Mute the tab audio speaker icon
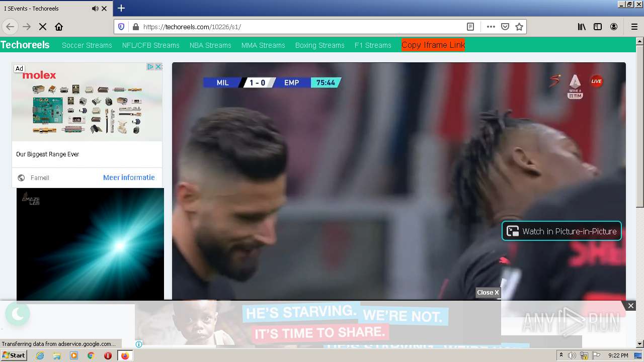This screenshot has width=644, height=362. click(95, 9)
